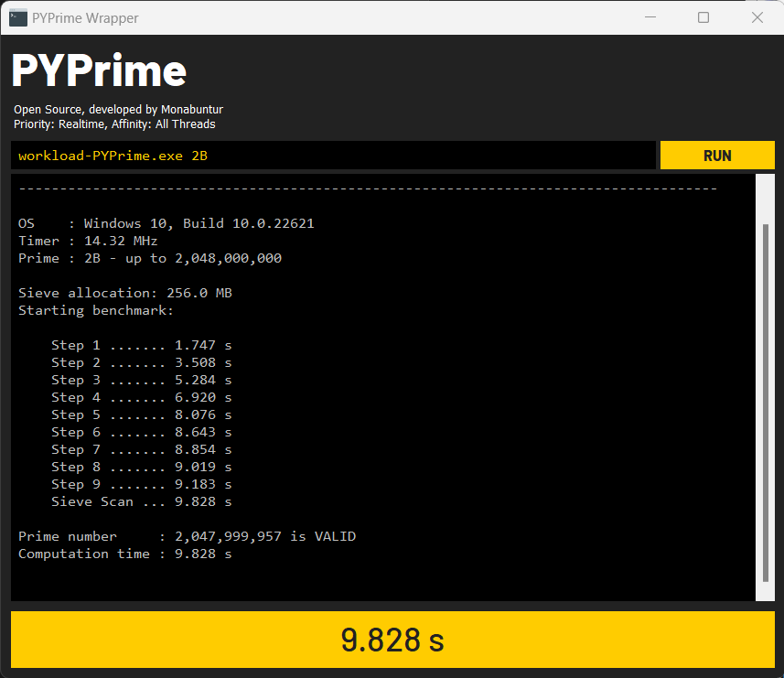Image resolution: width=784 pixels, height=678 pixels.
Task: Click the 9.828 s result banner
Action: [392, 640]
